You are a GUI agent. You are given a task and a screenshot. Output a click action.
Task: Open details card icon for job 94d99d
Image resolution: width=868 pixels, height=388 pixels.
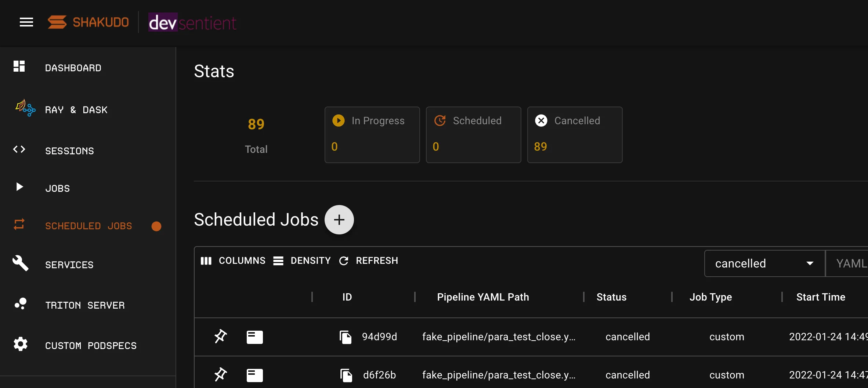pyautogui.click(x=255, y=337)
